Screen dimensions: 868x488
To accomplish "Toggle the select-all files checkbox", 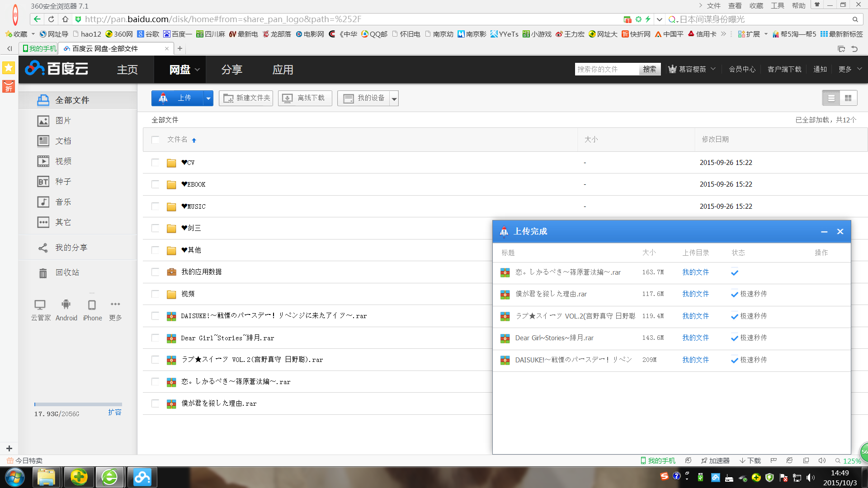I will [x=155, y=140].
